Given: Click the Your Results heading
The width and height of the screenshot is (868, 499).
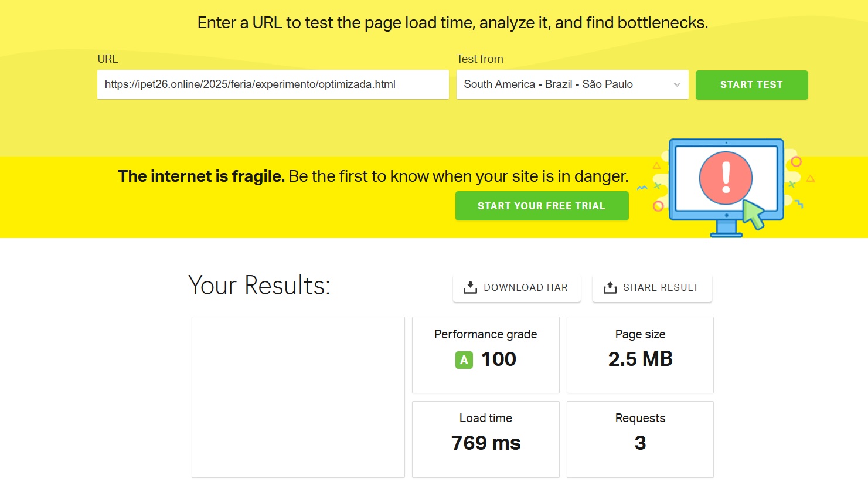Looking at the screenshot, I should (x=259, y=285).
